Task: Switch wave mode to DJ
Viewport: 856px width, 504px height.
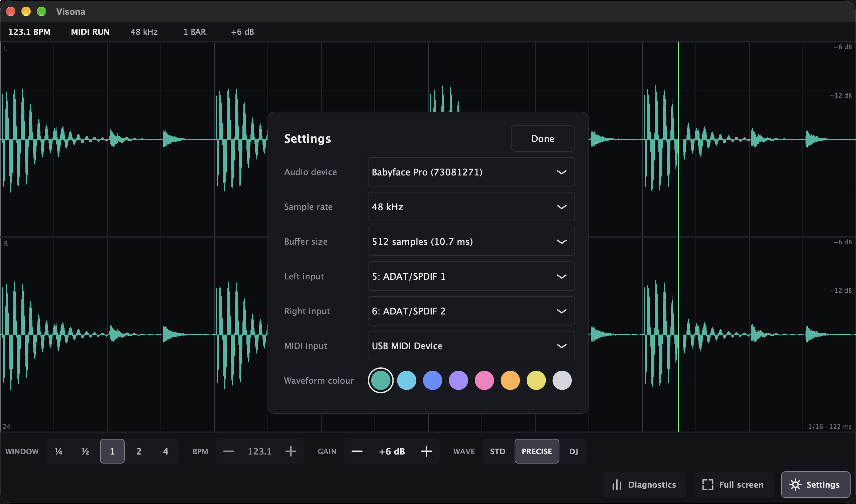Action: [573, 451]
